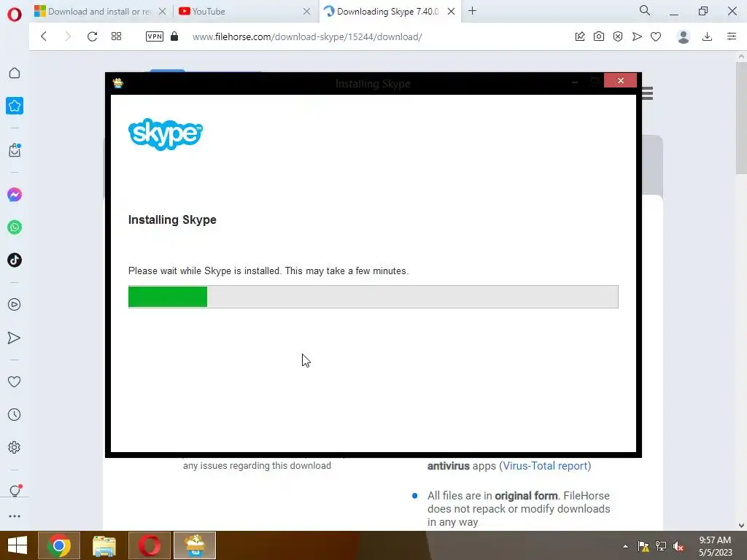Open the Virus-Total report link
747x560 pixels.
(545, 466)
